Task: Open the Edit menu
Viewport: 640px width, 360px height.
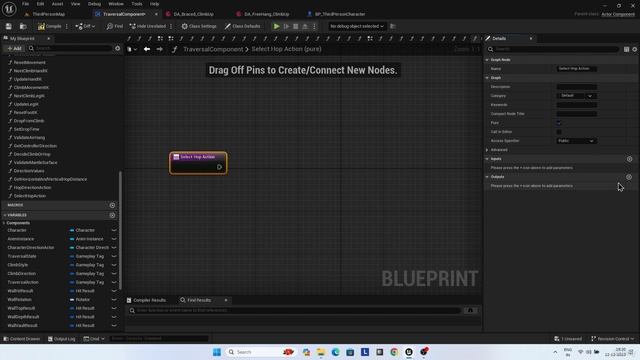Action: (x=40, y=4)
